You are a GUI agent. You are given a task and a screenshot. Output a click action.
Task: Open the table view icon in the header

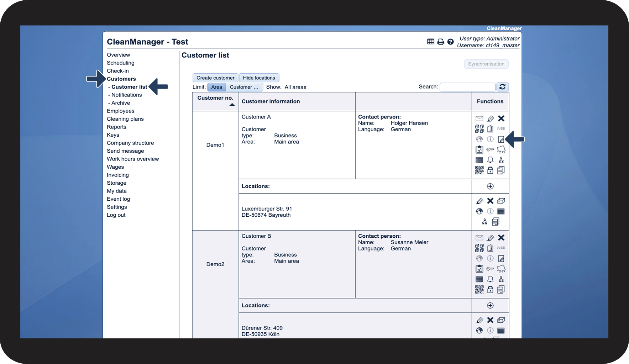tap(431, 42)
